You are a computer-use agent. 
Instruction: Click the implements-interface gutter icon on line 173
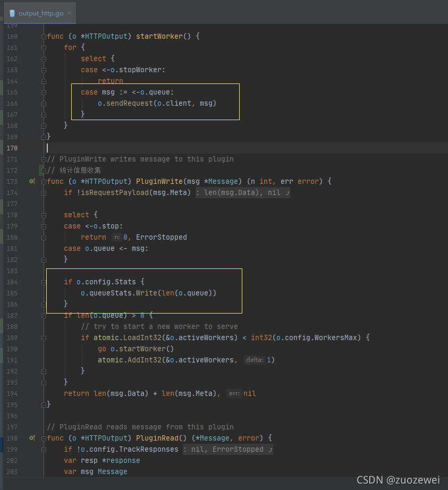pos(32,181)
